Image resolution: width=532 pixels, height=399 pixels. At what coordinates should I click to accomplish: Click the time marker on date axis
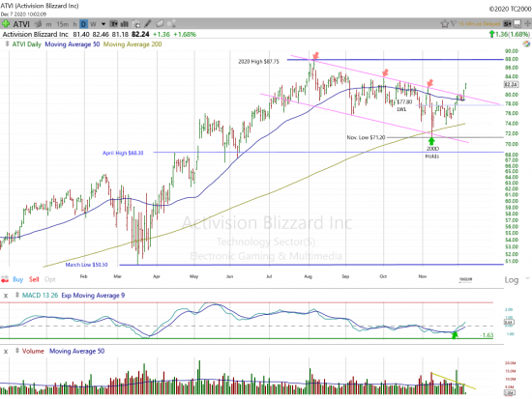465,279
